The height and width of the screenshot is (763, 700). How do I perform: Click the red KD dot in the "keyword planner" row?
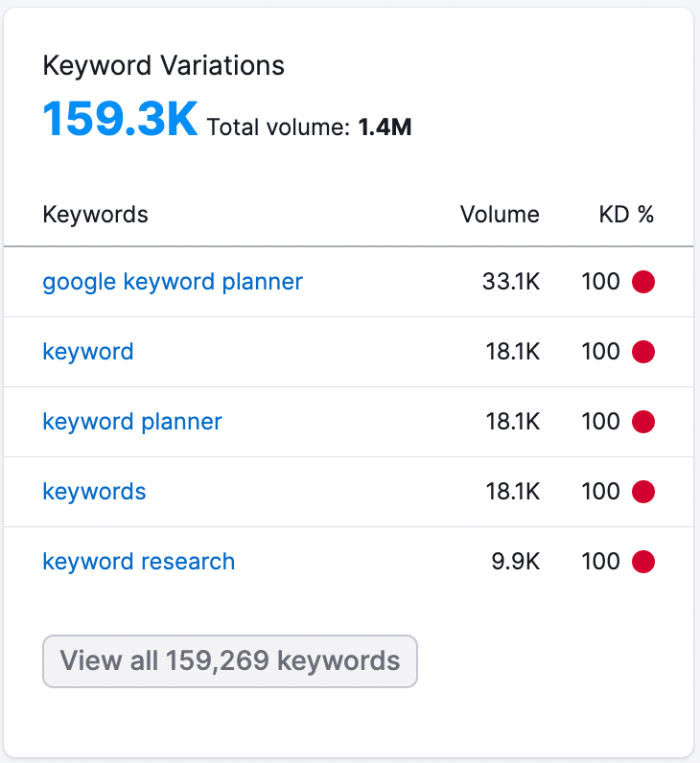[643, 422]
